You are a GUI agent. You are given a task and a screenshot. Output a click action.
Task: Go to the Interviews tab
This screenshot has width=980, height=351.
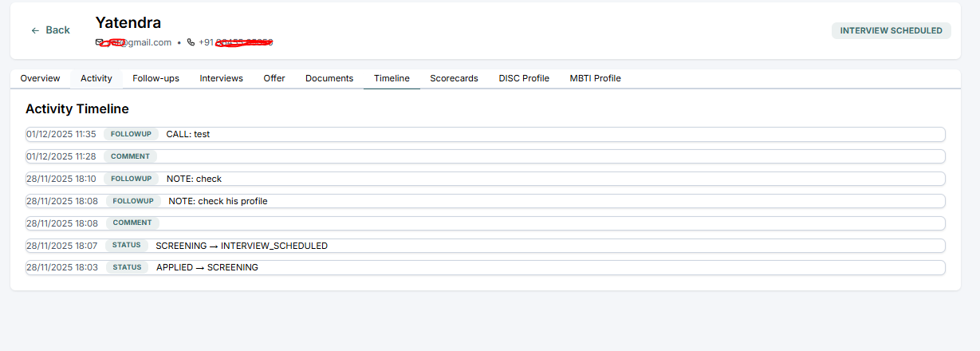pyautogui.click(x=221, y=78)
